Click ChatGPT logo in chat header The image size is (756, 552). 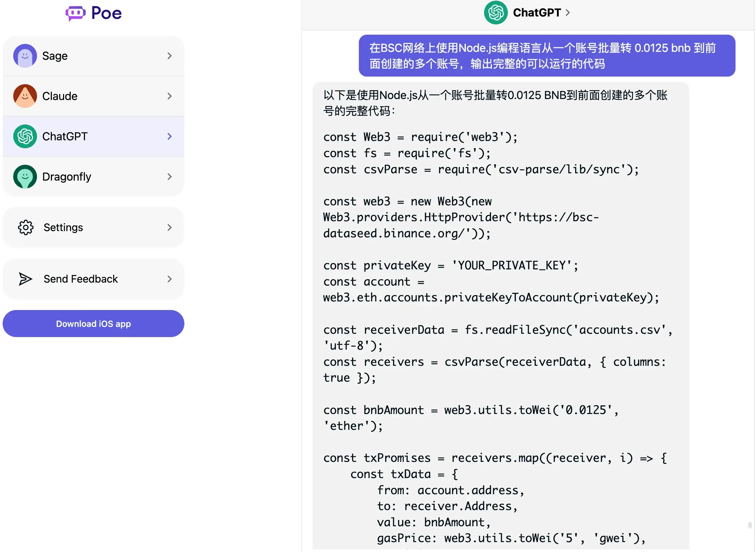496,13
